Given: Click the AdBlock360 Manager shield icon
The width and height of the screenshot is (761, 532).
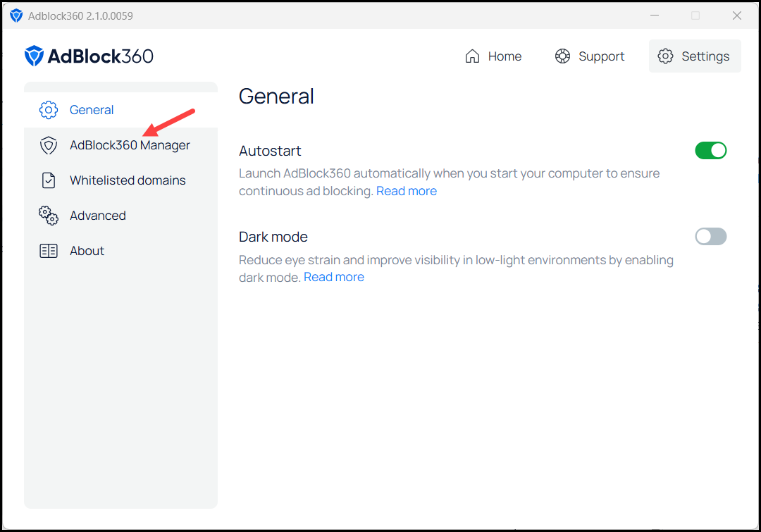Looking at the screenshot, I should 49,145.
